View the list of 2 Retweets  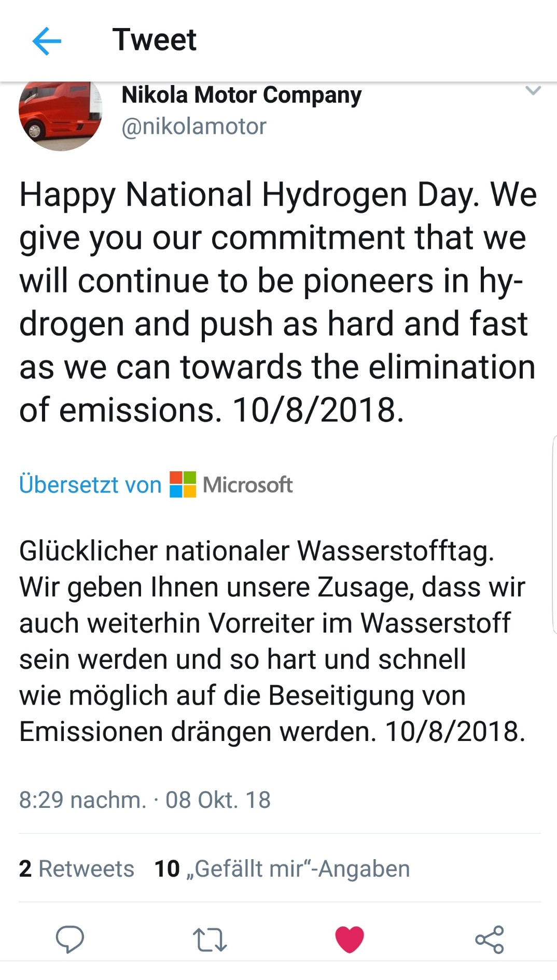77,869
